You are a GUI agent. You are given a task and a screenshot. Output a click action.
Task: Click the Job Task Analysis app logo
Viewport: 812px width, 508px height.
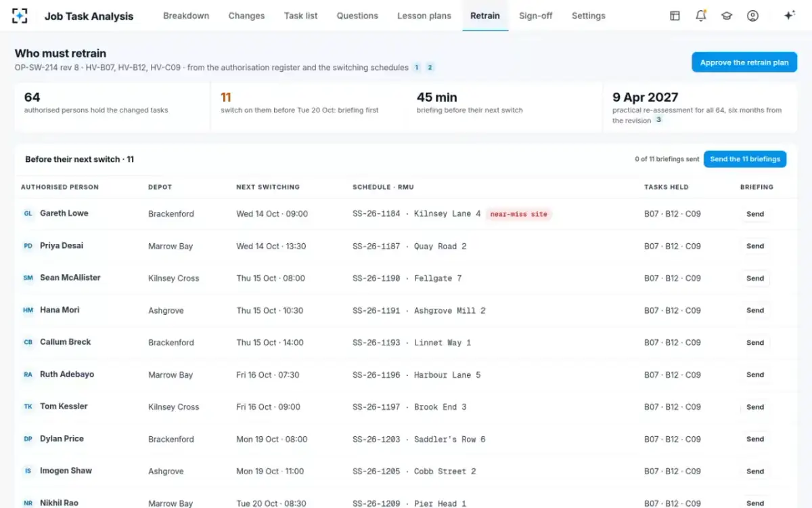20,16
